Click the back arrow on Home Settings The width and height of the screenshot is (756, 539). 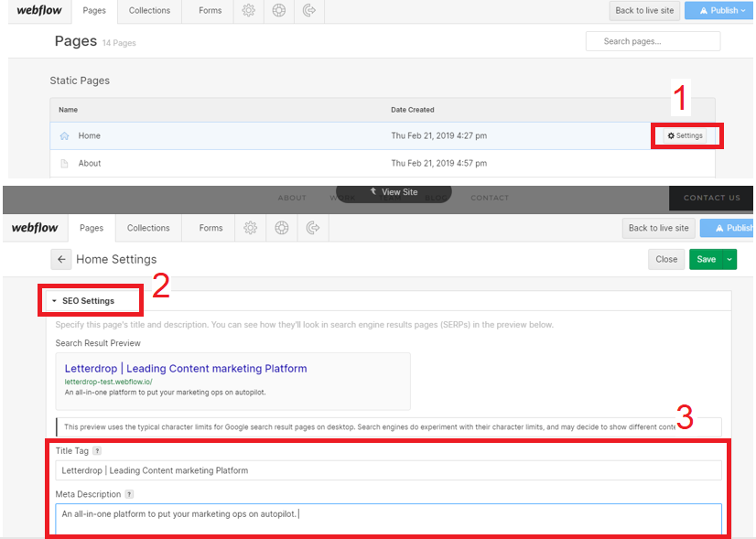(60, 259)
